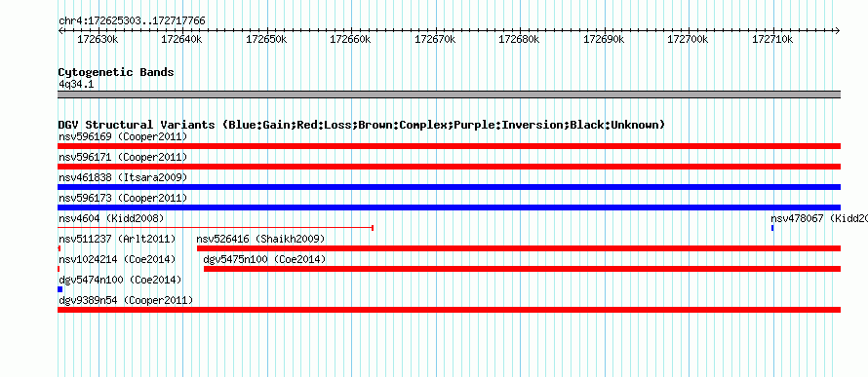Open the nsv1024214 (Coe2014) label

[117, 259]
